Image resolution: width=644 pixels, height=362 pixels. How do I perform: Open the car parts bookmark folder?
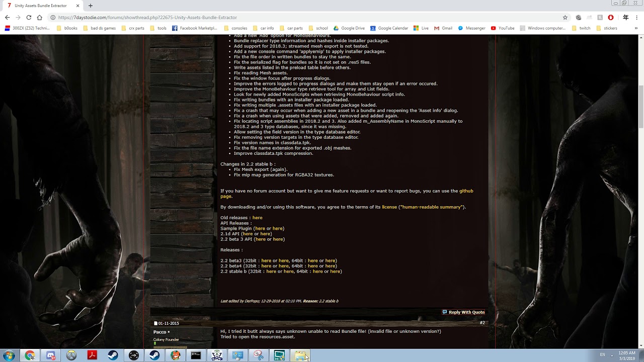(x=291, y=28)
